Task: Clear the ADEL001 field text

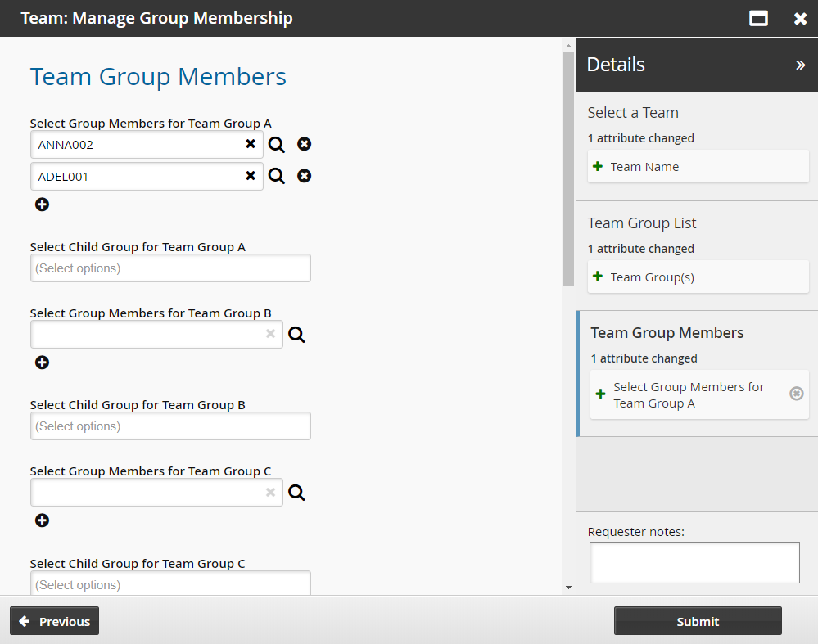Action: 251,176
